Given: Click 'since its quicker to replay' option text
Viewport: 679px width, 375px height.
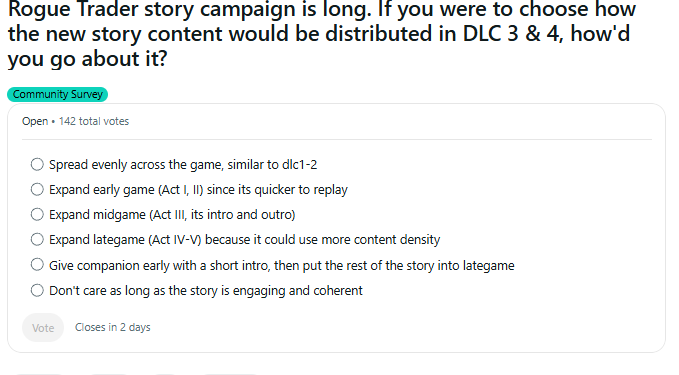Looking at the screenshot, I should [277, 190].
